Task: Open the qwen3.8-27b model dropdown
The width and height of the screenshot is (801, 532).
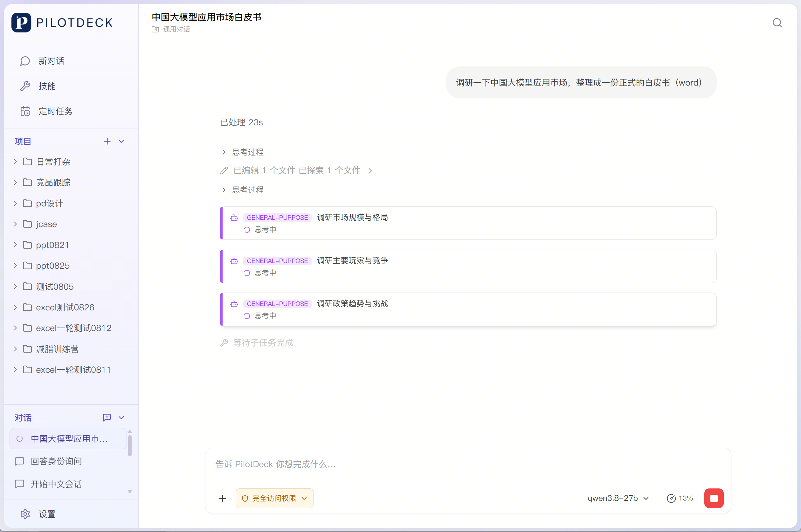Action: coord(618,498)
